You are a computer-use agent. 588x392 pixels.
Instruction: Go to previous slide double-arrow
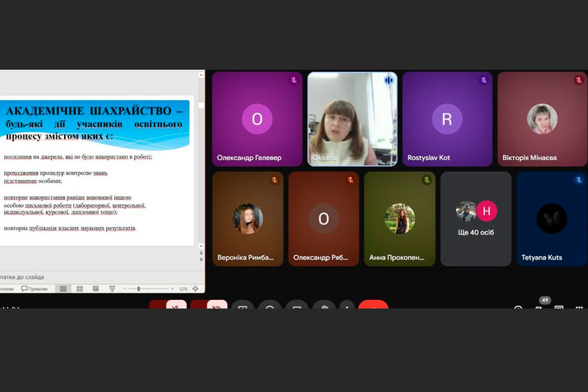[x=201, y=253]
